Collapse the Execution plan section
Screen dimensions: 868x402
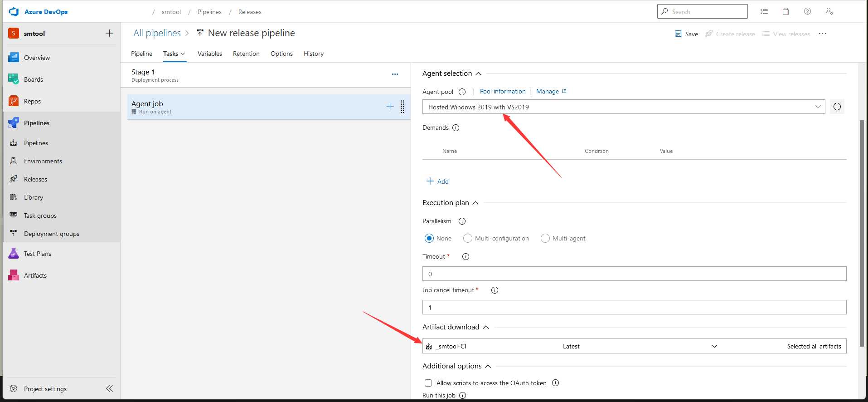[475, 203]
